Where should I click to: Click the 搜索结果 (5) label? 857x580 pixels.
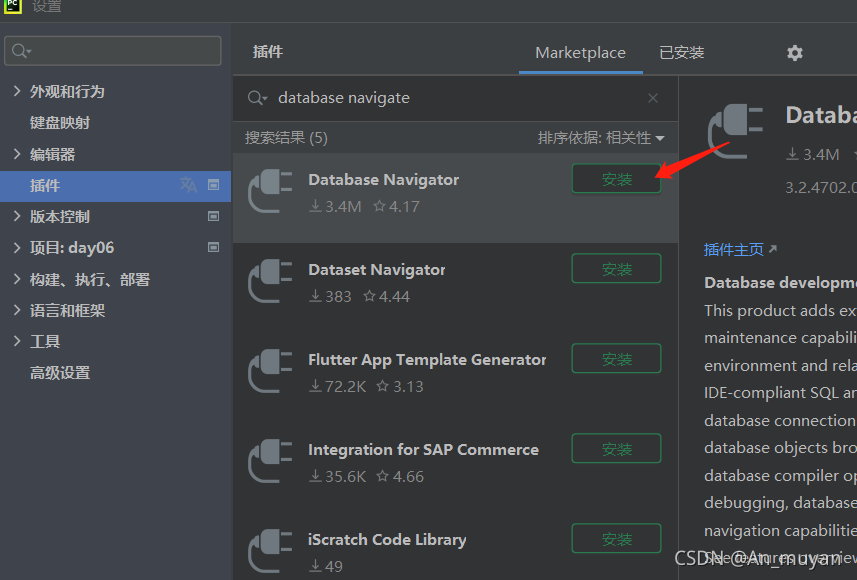(286, 138)
